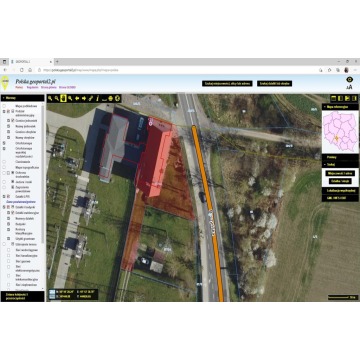The width and height of the screenshot is (360, 360).
Task: Reload the browser page
Action: [22, 70]
